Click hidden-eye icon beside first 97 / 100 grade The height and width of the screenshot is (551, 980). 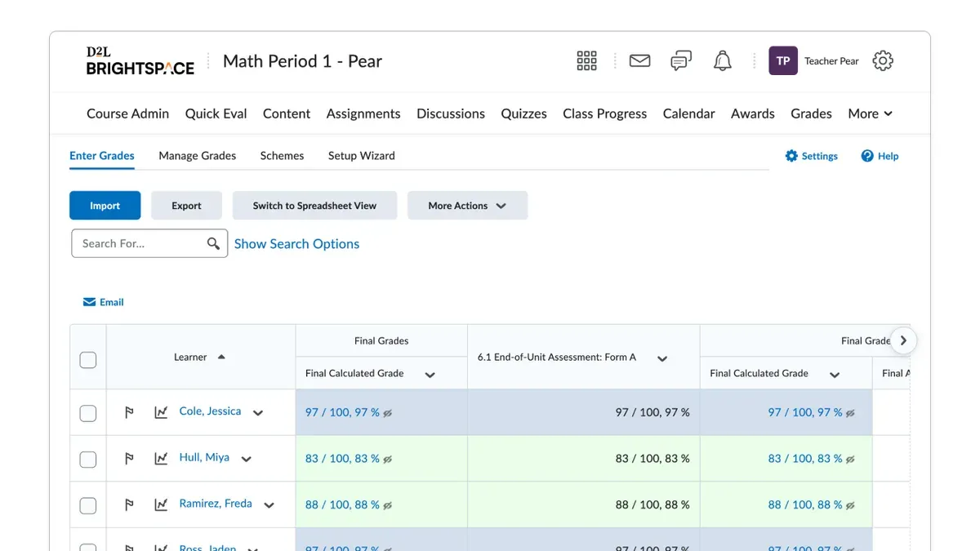tap(388, 413)
